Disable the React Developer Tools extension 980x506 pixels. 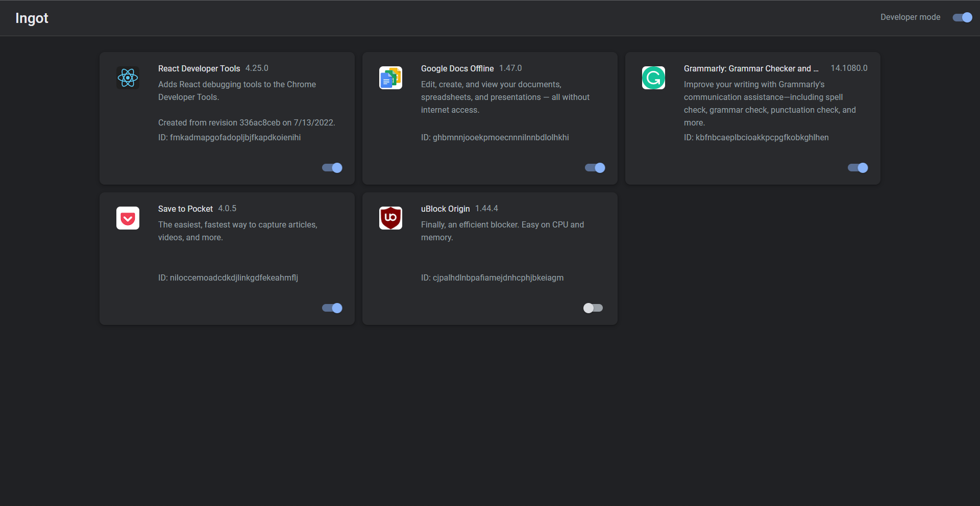point(332,168)
